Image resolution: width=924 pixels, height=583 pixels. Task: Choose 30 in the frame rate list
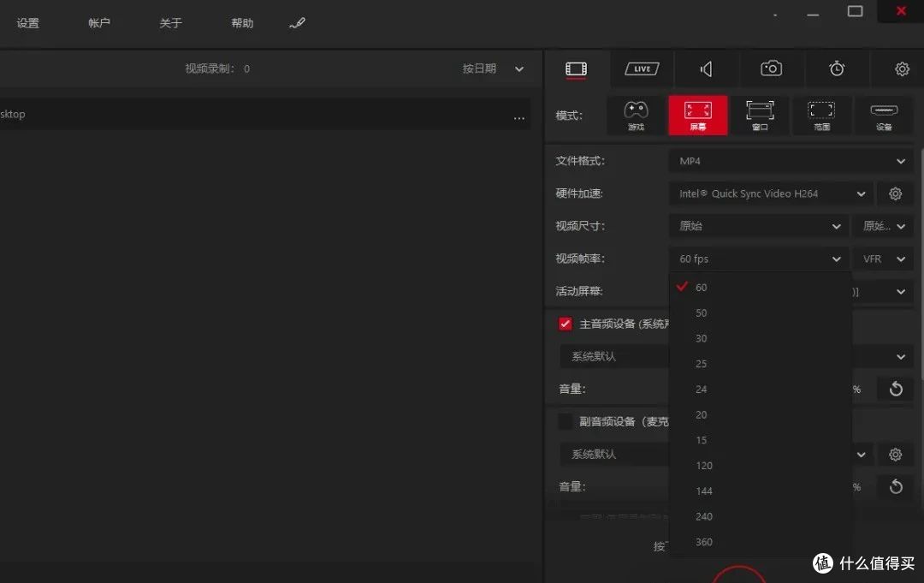pyautogui.click(x=761, y=338)
